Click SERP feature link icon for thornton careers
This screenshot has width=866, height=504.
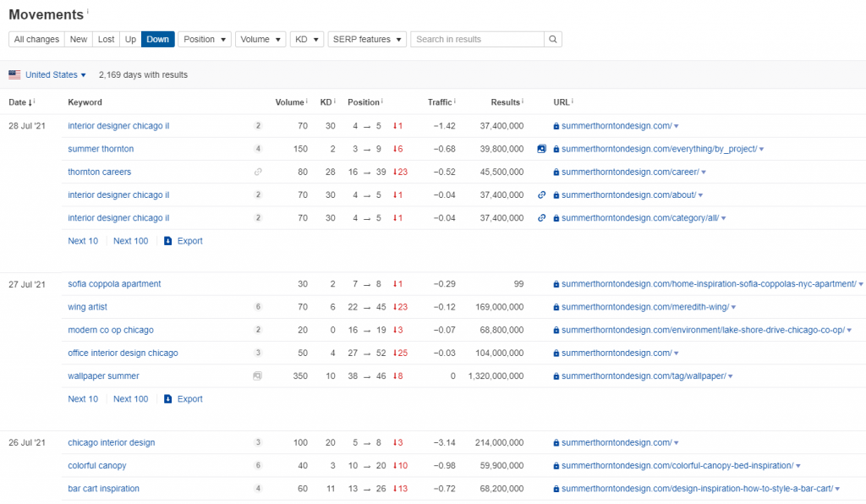tap(258, 173)
